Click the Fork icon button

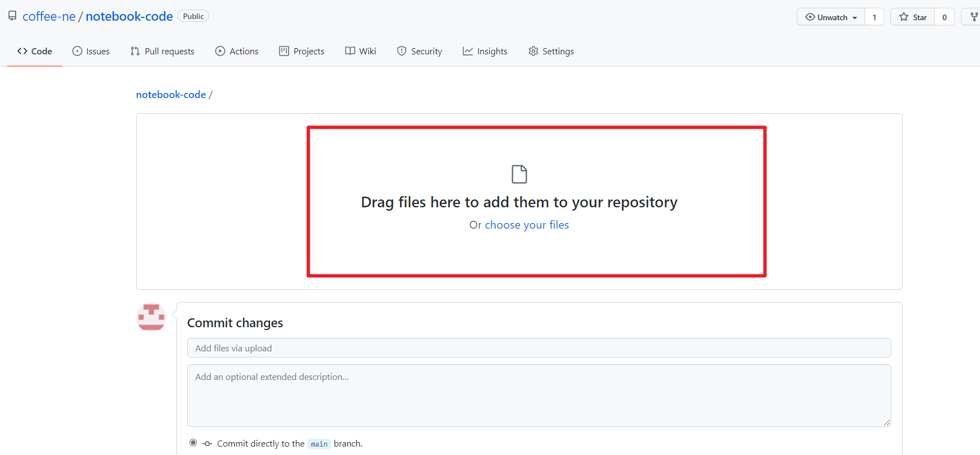974,17
